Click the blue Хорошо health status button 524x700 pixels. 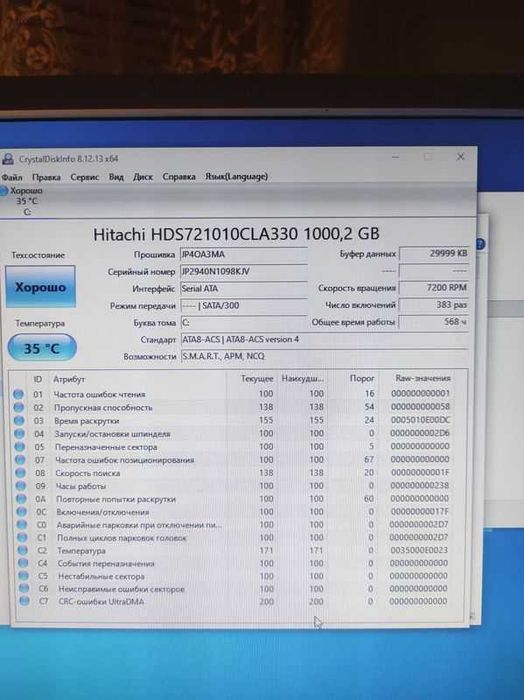(41, 287)
